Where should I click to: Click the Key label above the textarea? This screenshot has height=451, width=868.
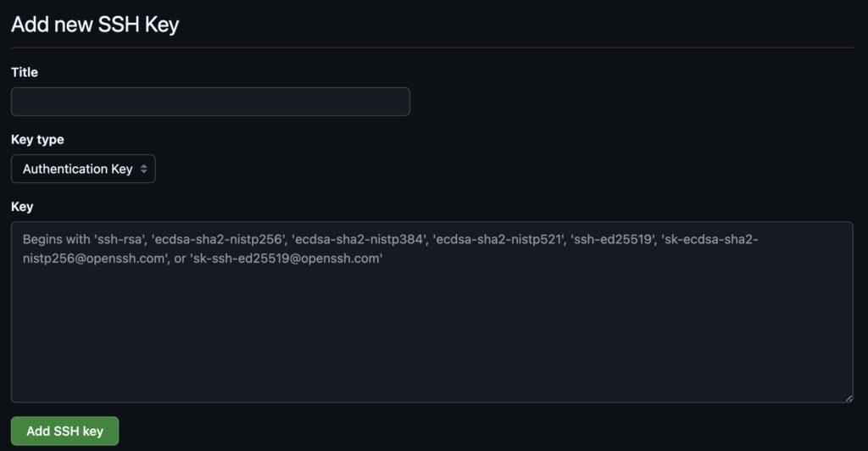22,206
